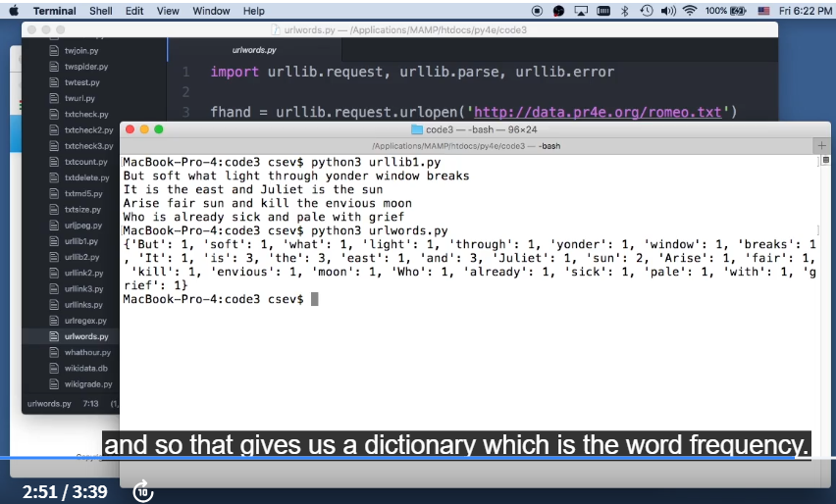Click the Terminal scrollbar split-pane icon
Image resolution: width=836 pixels, height=504 pixels.
point(826,160)
